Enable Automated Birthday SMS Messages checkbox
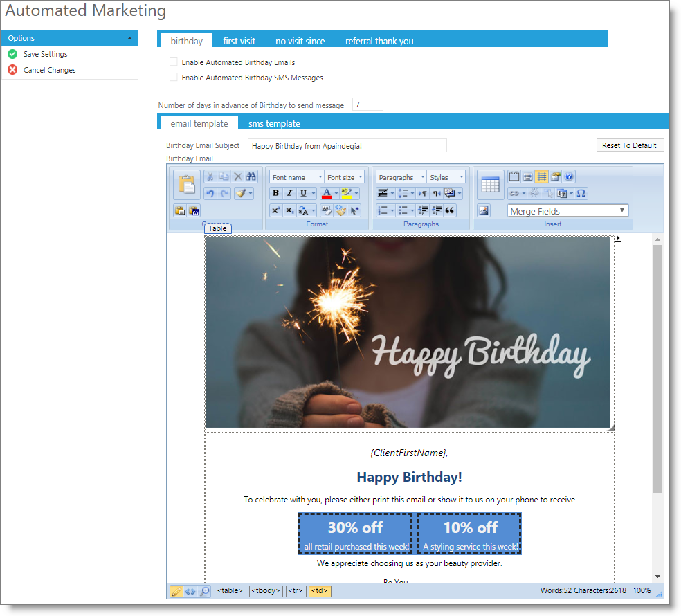681x616 pixels. coord(173,78)
